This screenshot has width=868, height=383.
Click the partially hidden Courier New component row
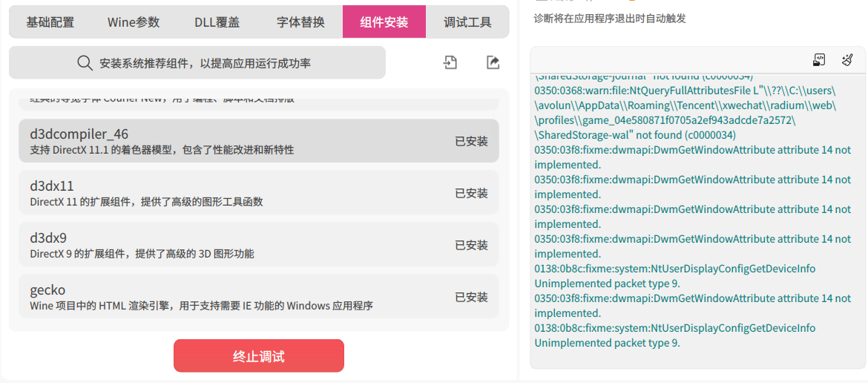click(x=259, y=103)
